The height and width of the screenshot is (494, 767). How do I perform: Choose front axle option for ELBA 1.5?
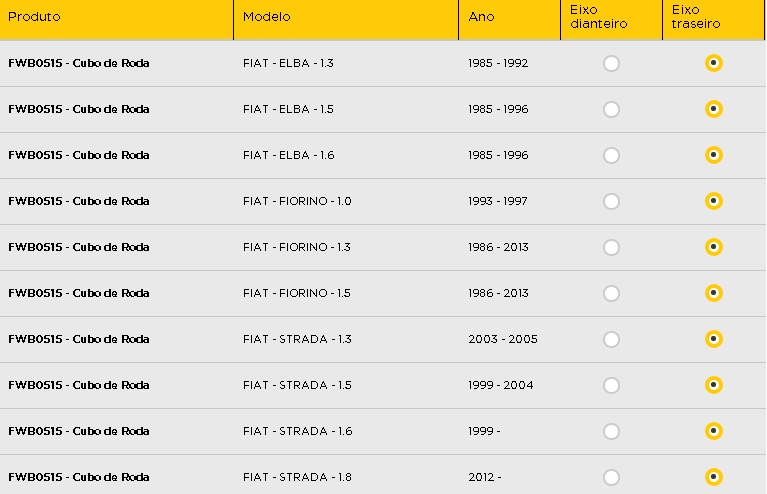[x=611, y=110]
